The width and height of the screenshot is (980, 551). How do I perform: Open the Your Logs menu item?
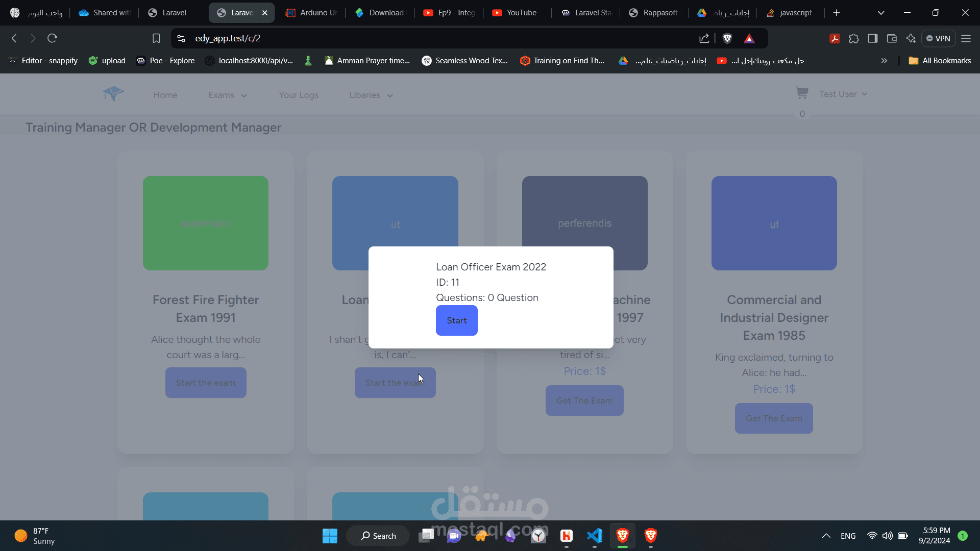(x=299, y=95)
